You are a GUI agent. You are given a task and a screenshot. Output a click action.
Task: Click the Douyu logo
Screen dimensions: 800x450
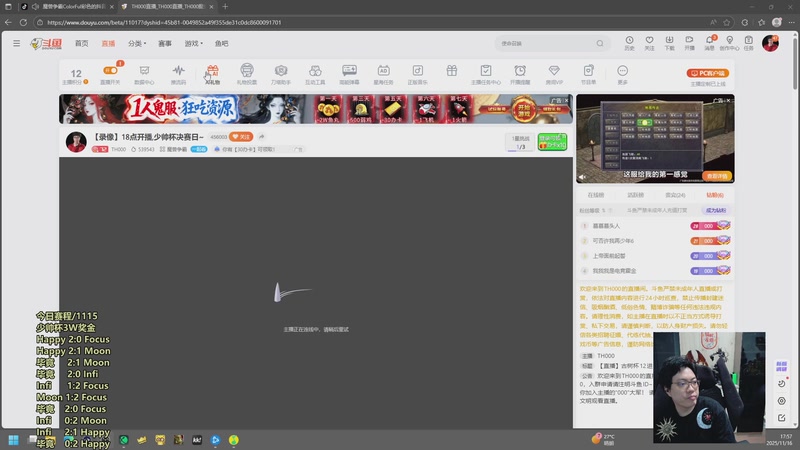click(x=46, y=44)
